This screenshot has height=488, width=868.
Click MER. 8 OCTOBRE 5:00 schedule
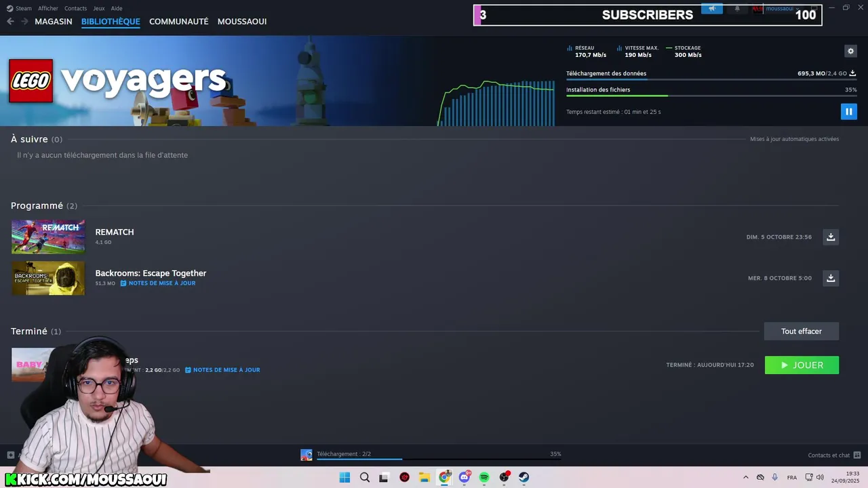coord(780,279)
